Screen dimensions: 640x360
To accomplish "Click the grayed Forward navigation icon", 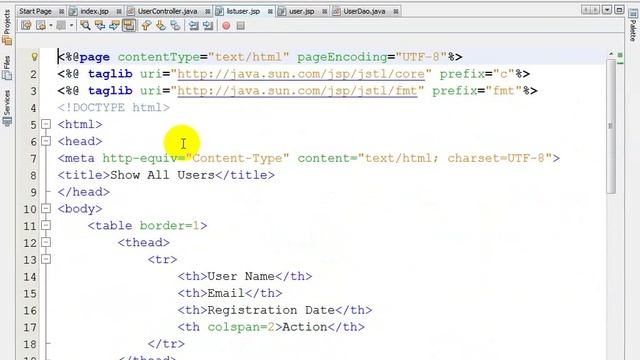I will point(61,25).
